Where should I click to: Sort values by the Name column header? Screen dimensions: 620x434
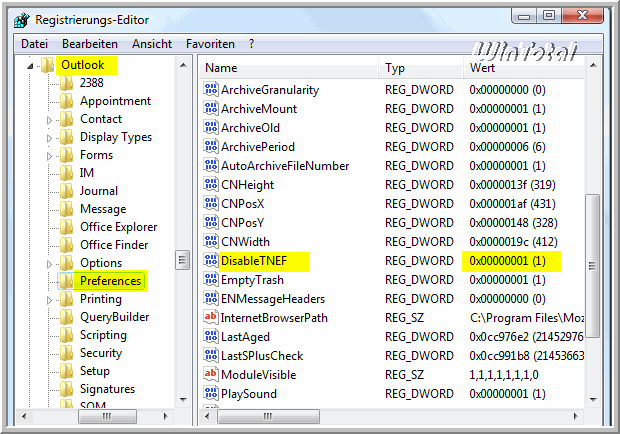point(288,68)
